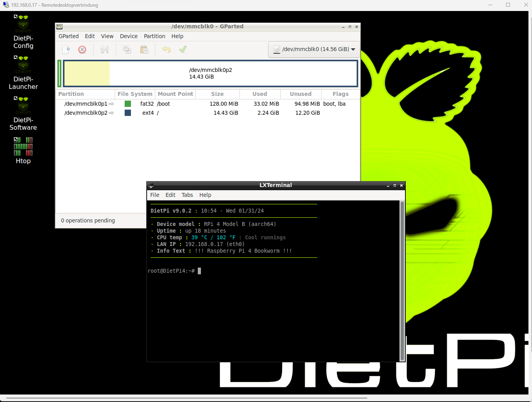Open the Tabs menu in LXTerminal

pos(187,195)
